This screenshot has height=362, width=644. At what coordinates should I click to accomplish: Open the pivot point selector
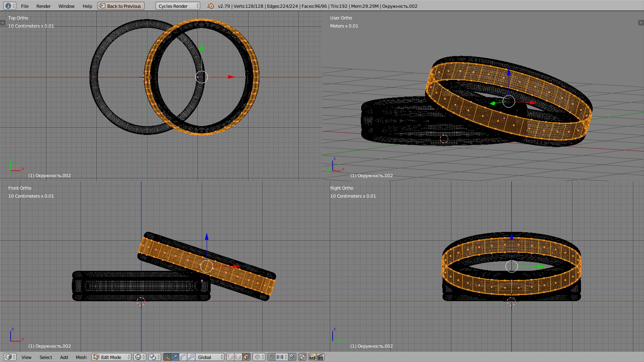155,357
